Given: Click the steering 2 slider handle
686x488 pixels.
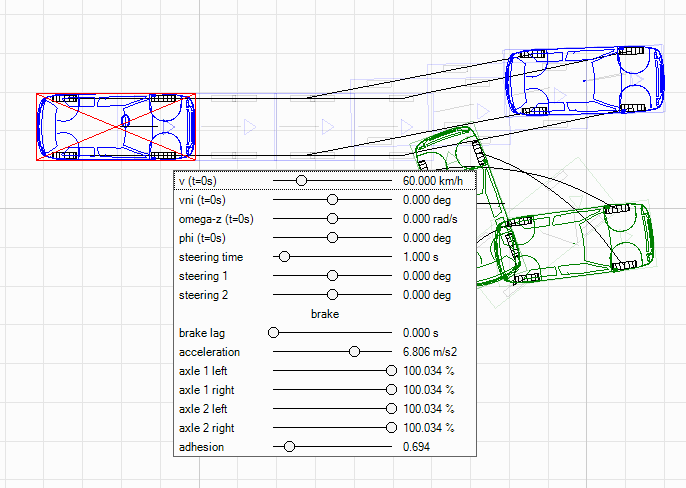Looking at the screenshot, I should click(333, 295).
